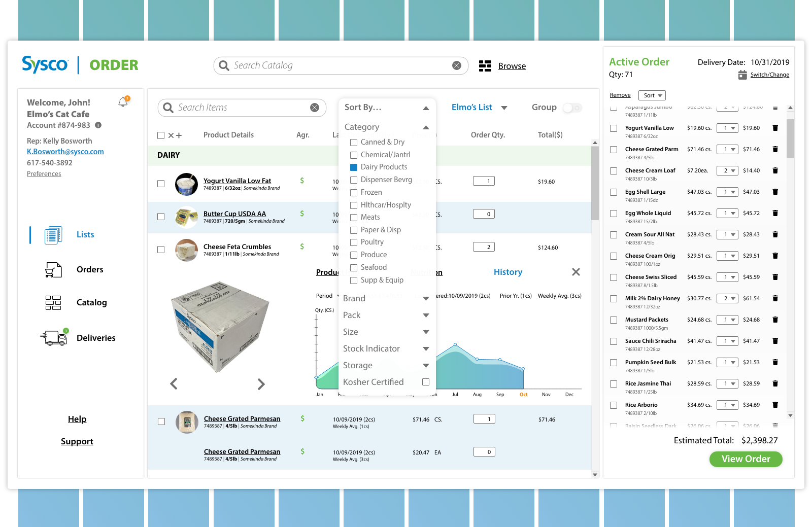
Task: Click the View Order button
Action: pyautogui.click(x=746, y=459)
